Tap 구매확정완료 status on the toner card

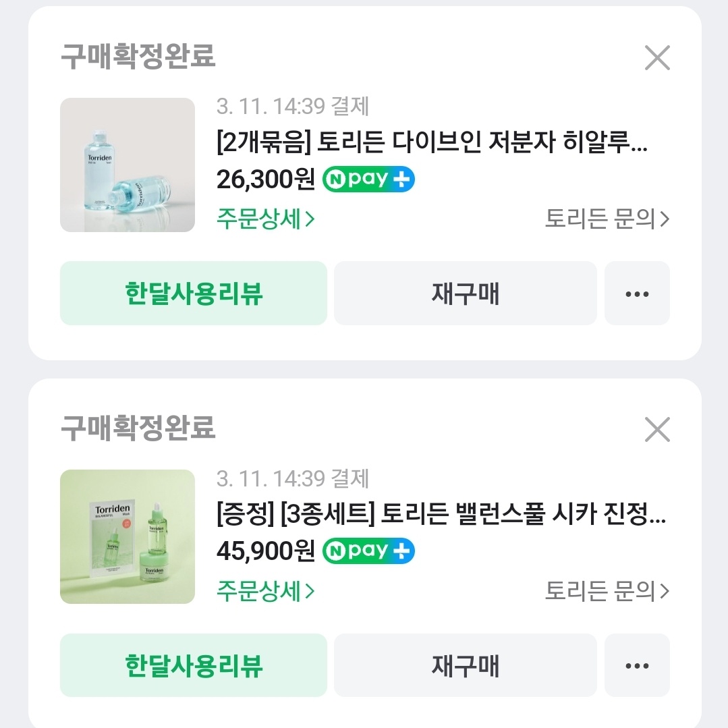(138, 57)
